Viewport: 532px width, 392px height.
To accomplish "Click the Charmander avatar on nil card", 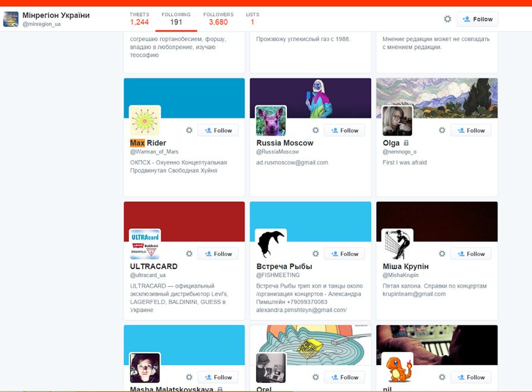I will point(397,368).
